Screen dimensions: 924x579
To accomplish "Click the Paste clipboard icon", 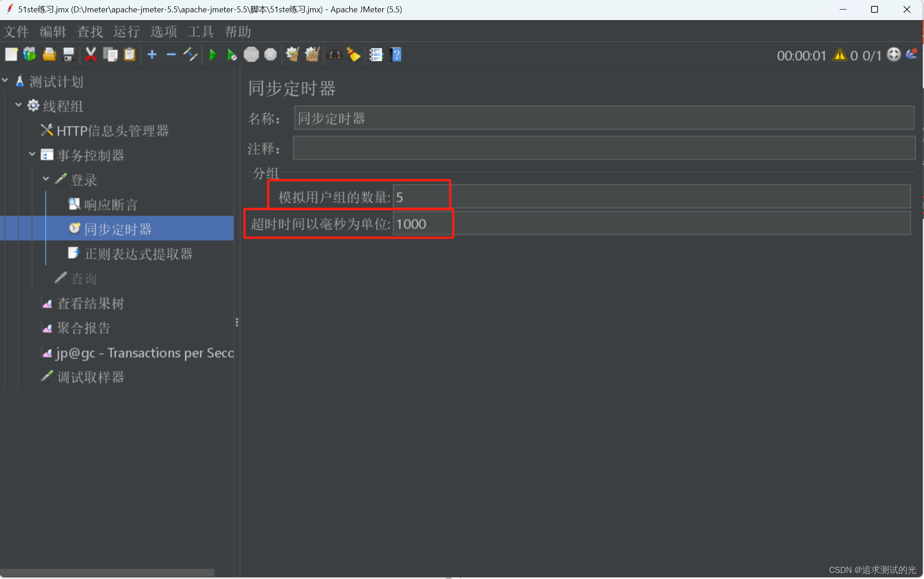I will 130,55.
